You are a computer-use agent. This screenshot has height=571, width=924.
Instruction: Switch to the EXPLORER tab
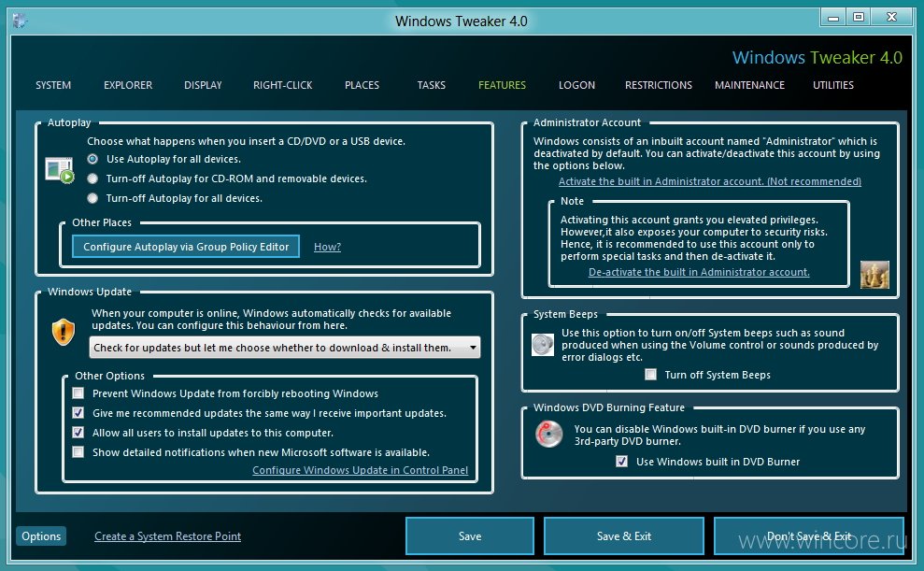pos(128,85)
